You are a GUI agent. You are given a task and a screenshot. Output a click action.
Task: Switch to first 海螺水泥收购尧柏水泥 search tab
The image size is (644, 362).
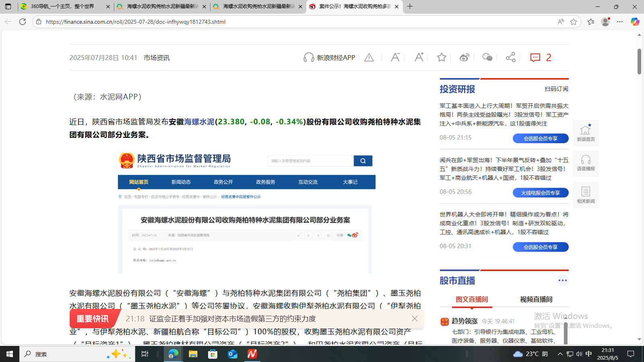(x=161, y=6)
